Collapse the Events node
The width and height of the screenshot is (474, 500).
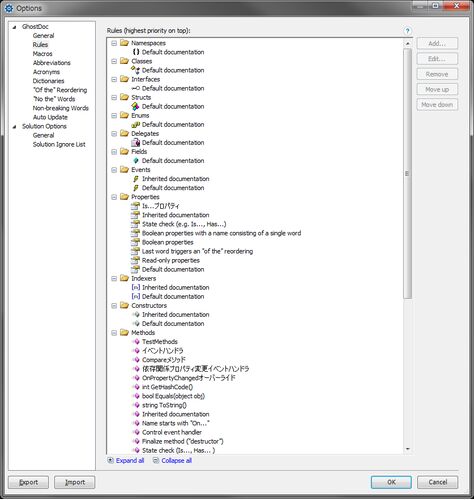[114, 170]
